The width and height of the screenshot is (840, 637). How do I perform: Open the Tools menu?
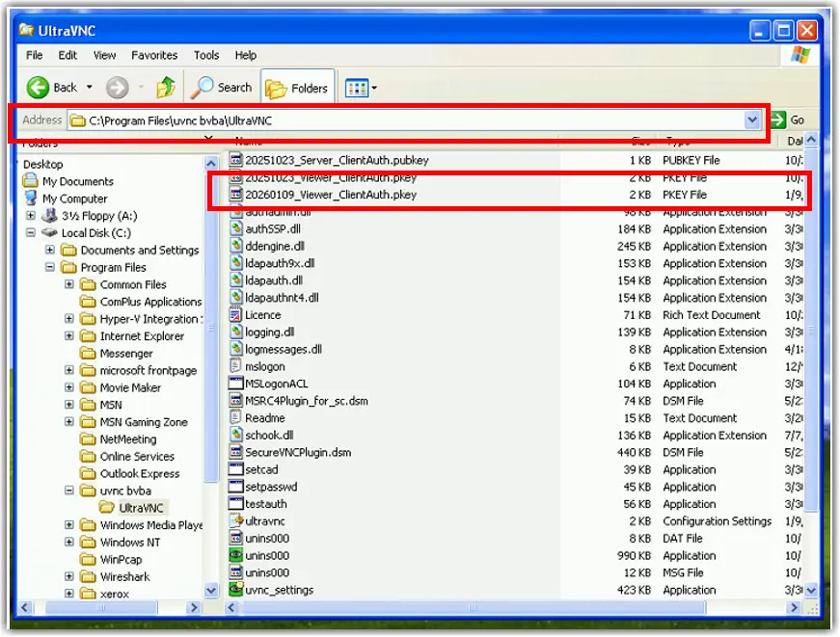(x=206, y=55)
